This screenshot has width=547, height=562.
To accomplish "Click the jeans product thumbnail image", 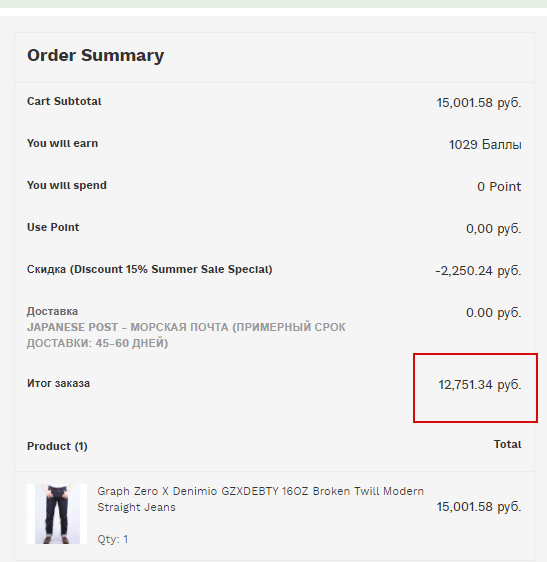I will click(x=57, y=514).
